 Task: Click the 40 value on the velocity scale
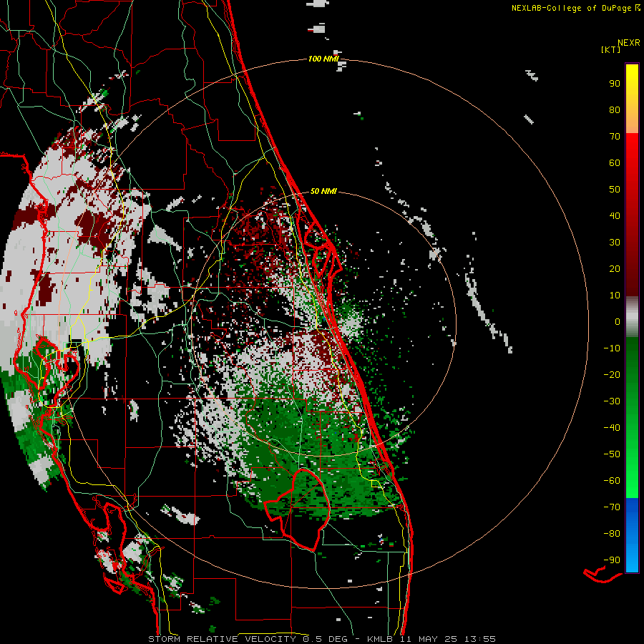click(x=615, y=215)
